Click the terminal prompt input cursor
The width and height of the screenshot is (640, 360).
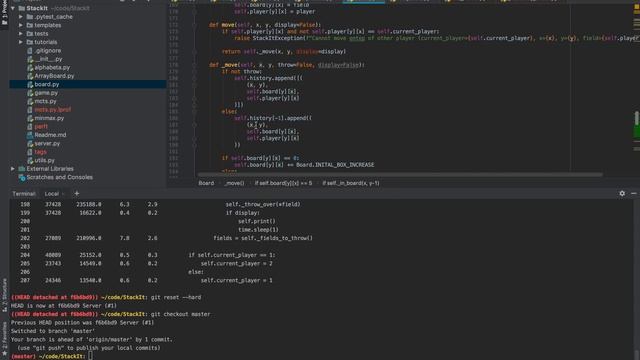point(90,356)
